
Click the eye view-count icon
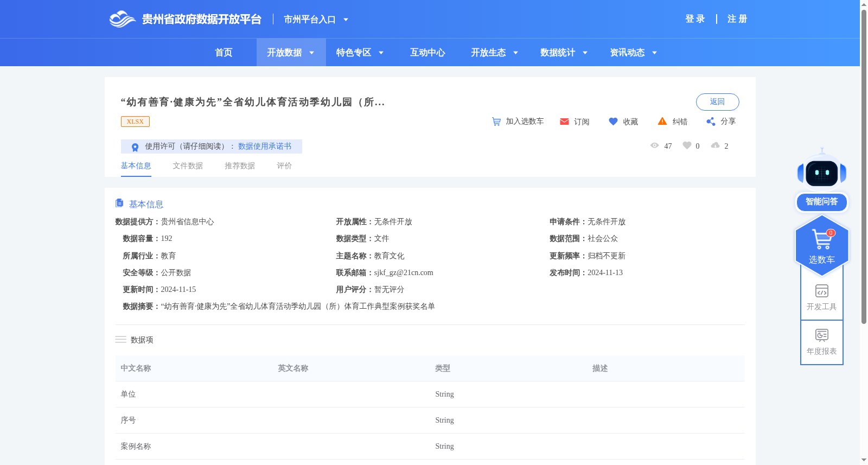click(x=655, y=145)
